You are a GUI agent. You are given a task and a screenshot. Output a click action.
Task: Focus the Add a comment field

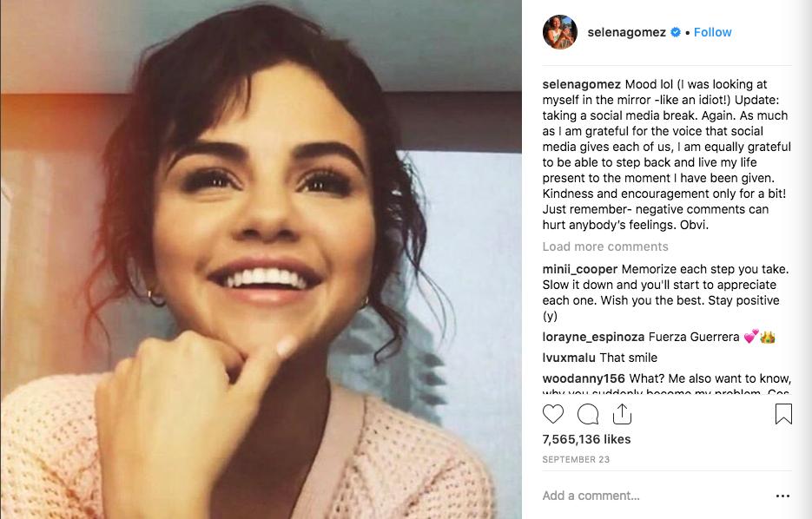click(643, 496)
